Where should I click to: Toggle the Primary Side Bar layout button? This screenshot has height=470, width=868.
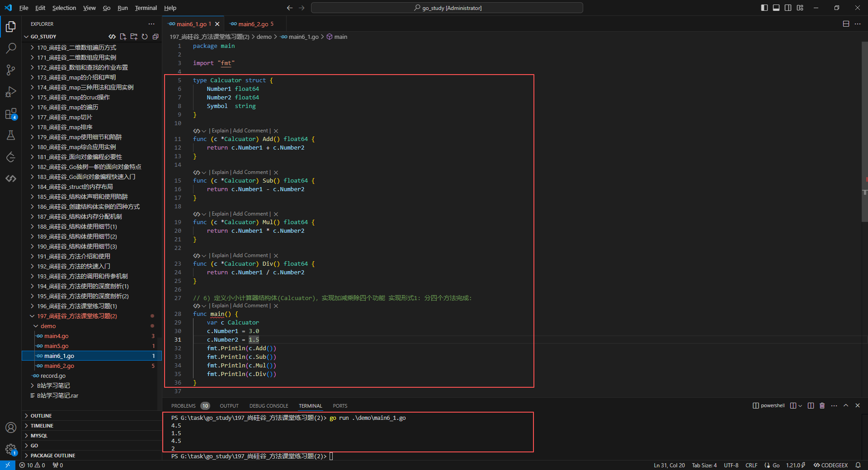(x=764, y=8)
